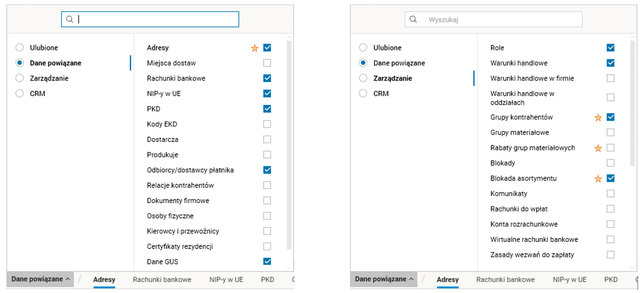Image resolution: width=644 pixels, height=293 pixels.
Task: Click the magnifier icon in left search box
Action: point(70,19)
